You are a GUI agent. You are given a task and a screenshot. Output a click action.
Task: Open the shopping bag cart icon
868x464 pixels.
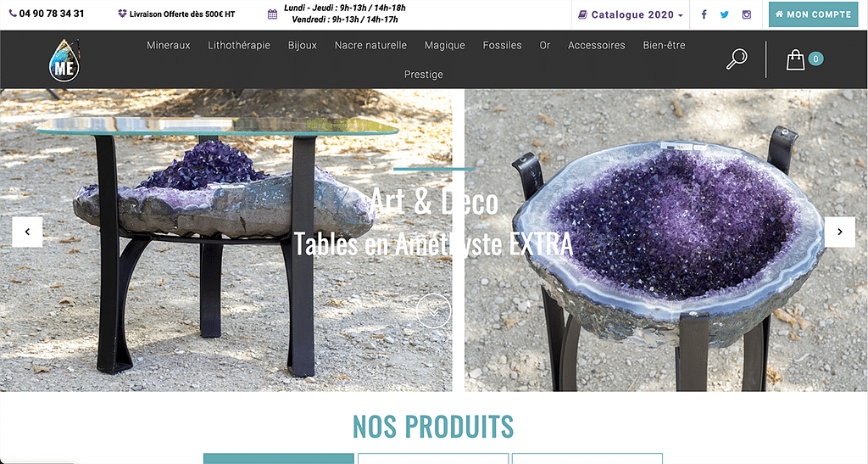tap(795, 59)
